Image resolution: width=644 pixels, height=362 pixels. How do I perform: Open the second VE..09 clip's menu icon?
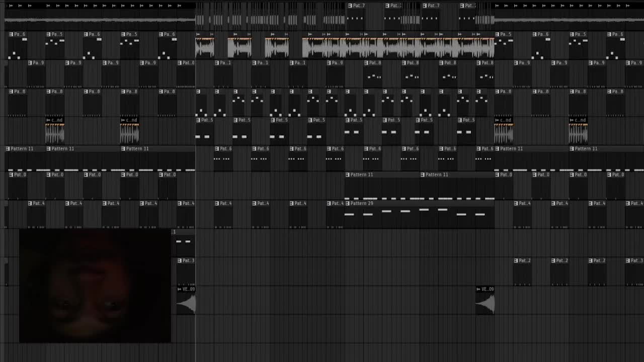pyautogui.click(x=479, y=289)
